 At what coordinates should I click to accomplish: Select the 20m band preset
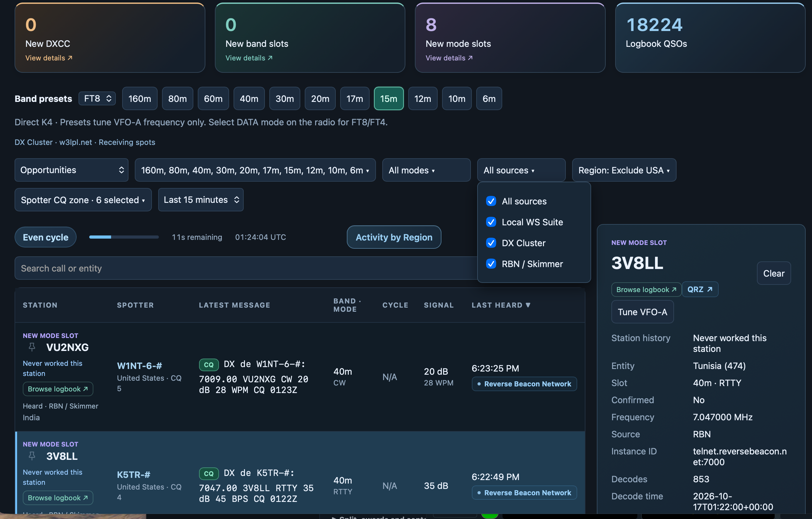pos(320,98)
